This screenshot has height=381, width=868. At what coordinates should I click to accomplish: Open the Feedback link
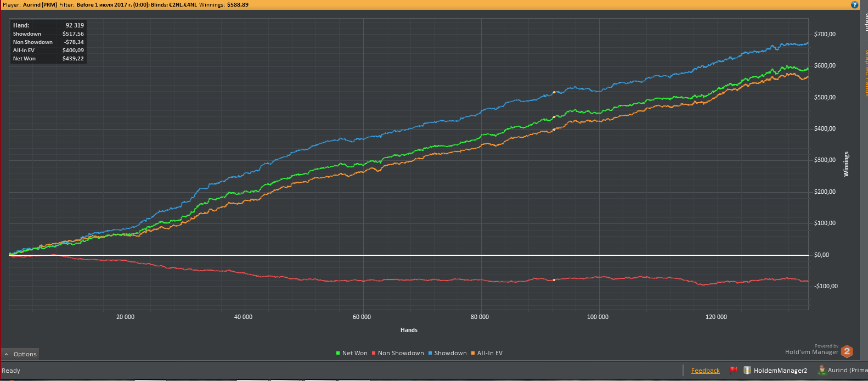coord(705,371)
